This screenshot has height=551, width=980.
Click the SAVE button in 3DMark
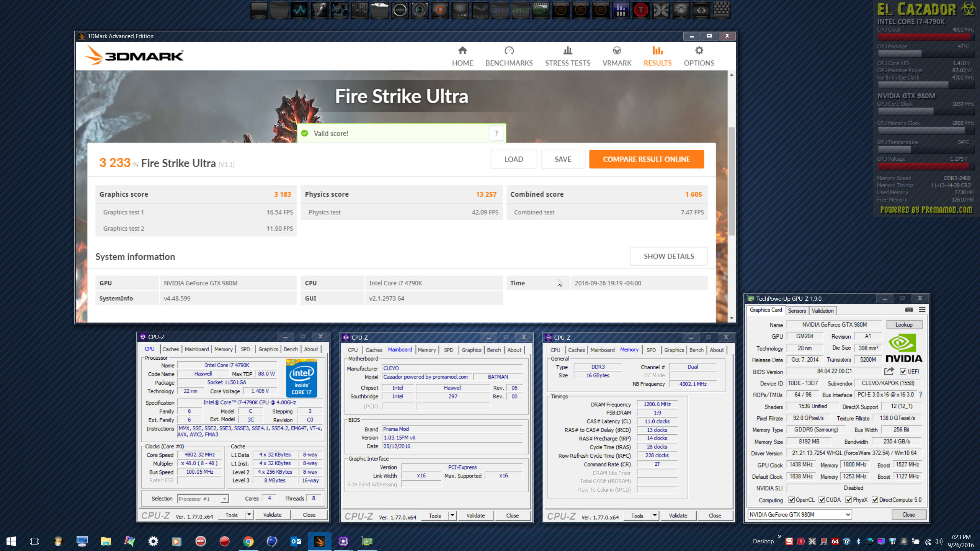click(x=563, y=159)
